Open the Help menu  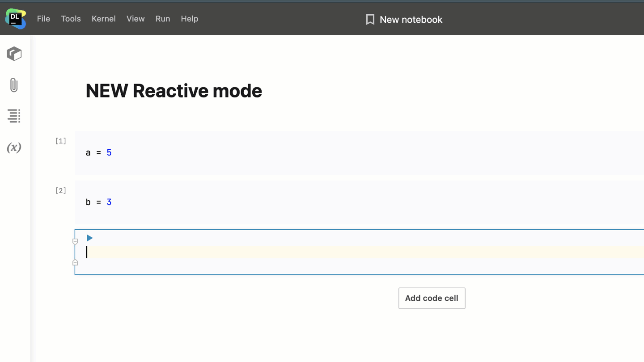pyautogui.click(x=189, y=19)
